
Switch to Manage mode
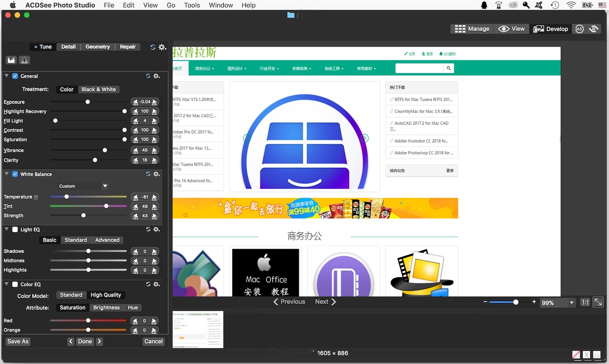tap(472, 29)
